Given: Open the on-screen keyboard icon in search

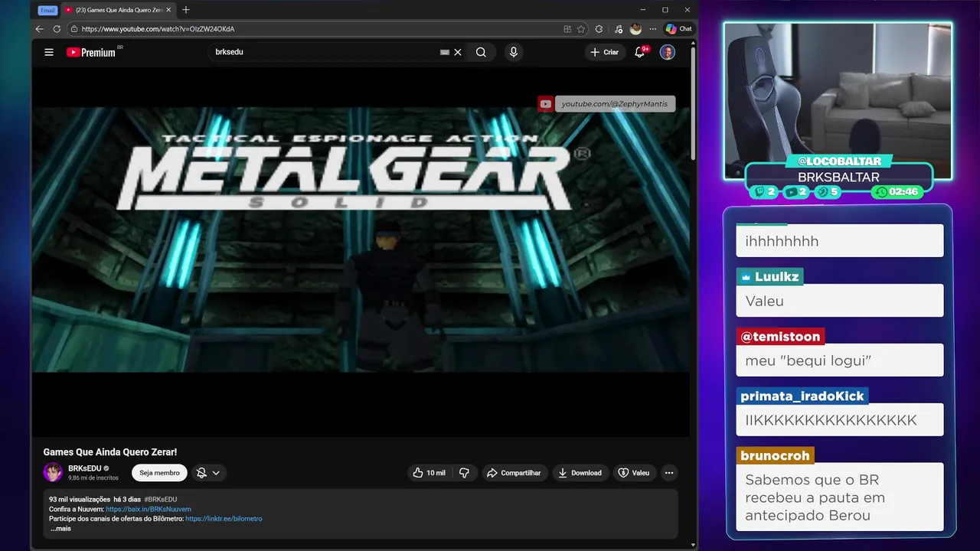Looking at the screenshot, I should (x=445, y=52).
